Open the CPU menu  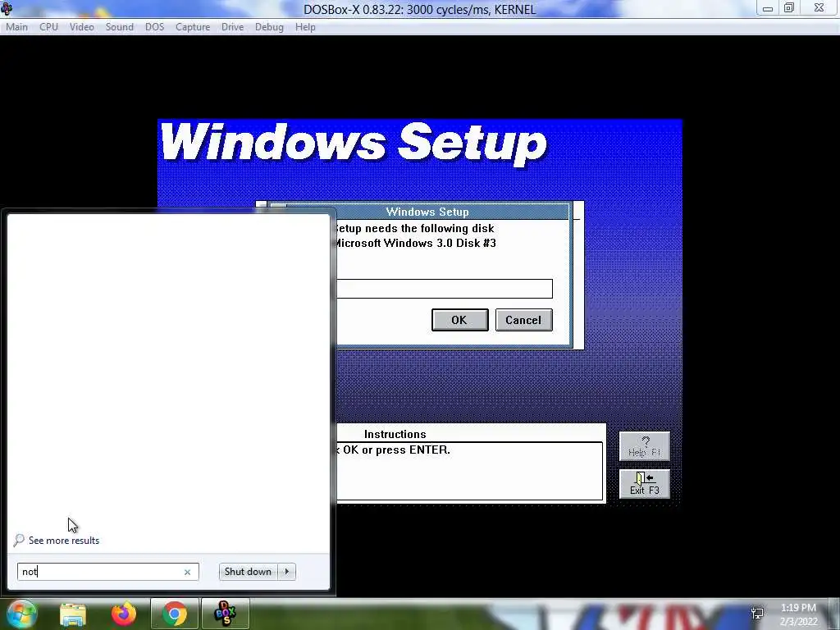[48, 27]
